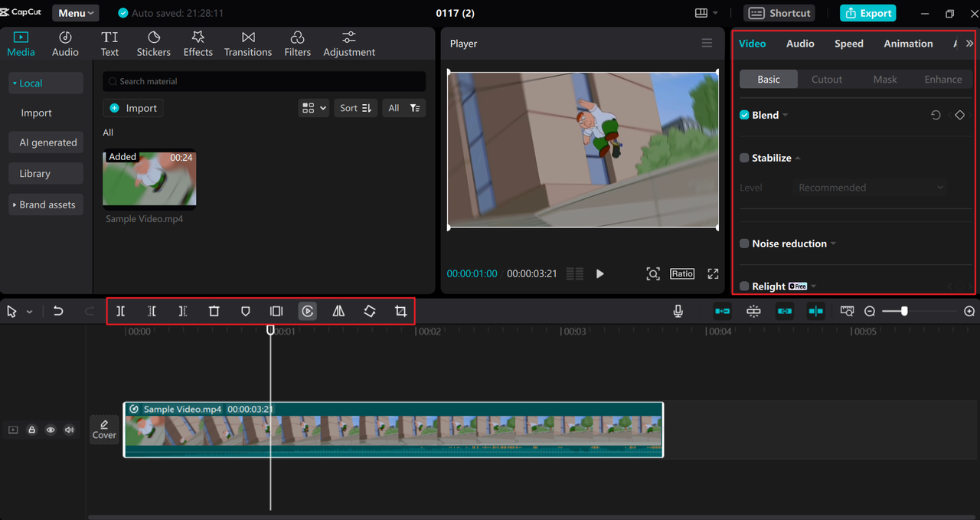Screen dimensions: 980x520
Task: Click the Delete left trim tool
Action: 152,311
